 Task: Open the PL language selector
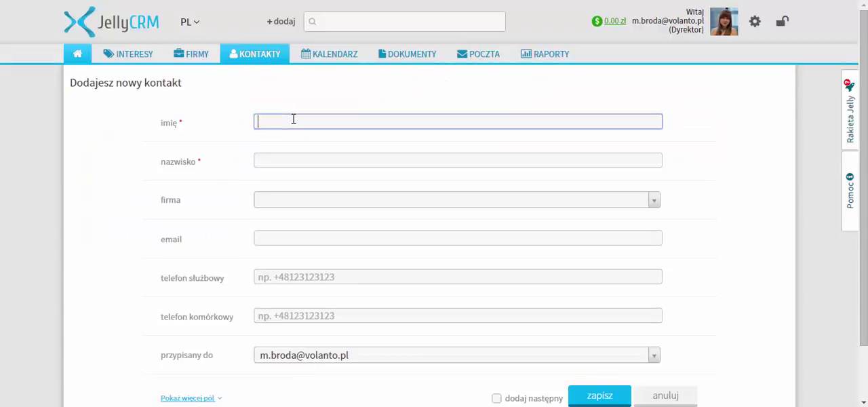[190, 22]
